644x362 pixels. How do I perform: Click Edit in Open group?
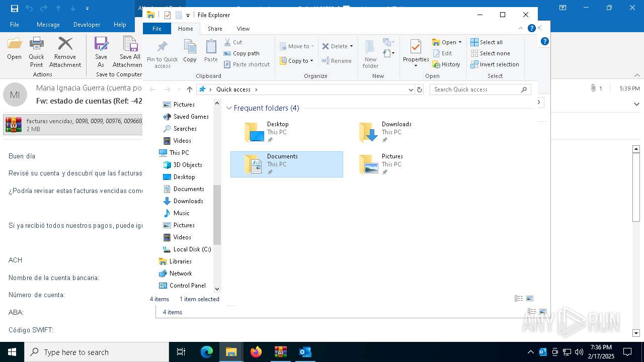click(x=442, y=53)
